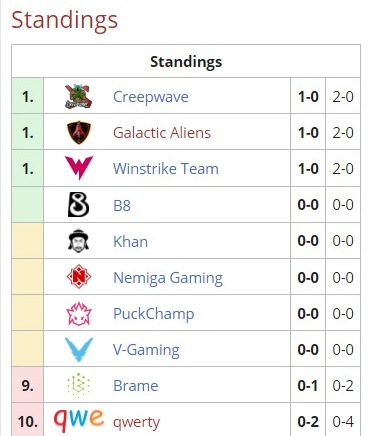The image size is (384, 436).
Task: Click the B8 team logo
Action: 79,204
